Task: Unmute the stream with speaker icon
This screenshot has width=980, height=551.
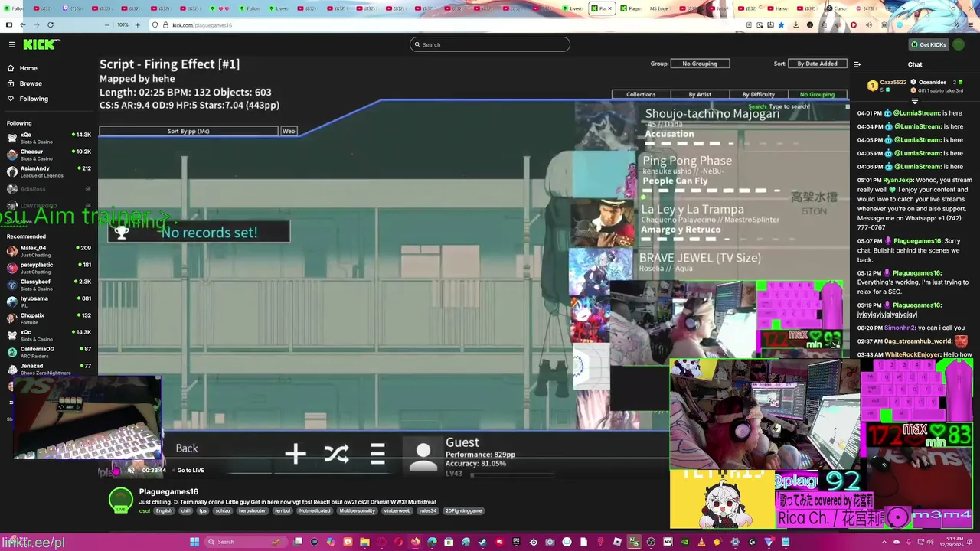Action: click(x=131, y=470)
